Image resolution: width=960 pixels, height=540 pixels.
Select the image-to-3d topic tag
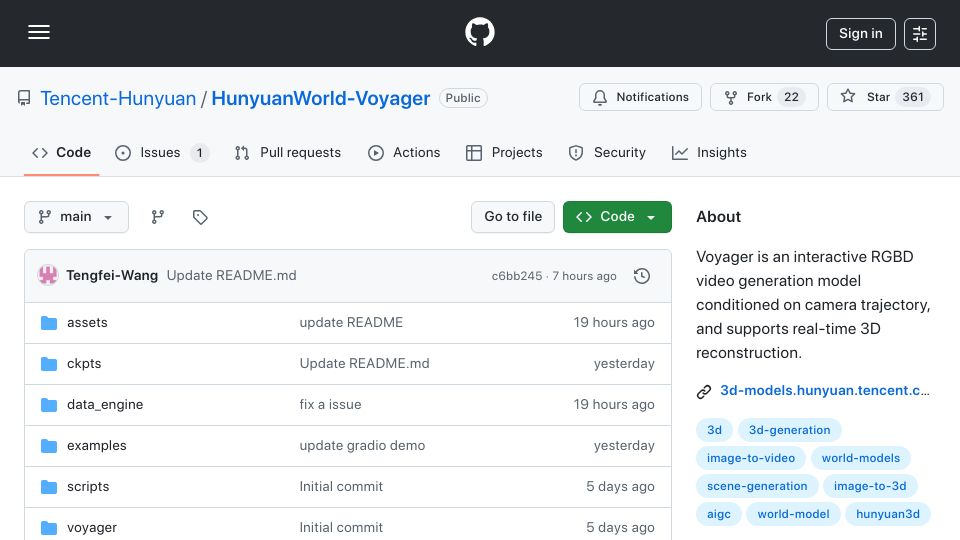point(869,486)
